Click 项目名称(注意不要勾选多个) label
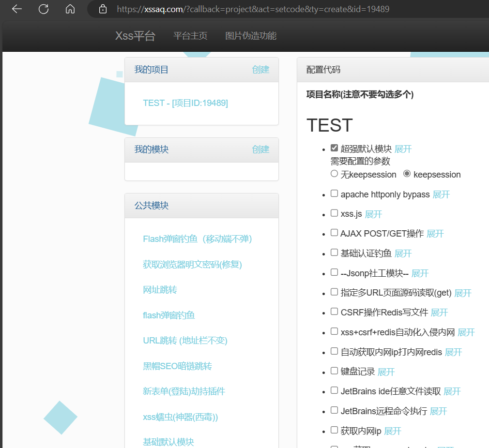The width and height of the screenshot is (489, 448). pyautogui.click(x=360, y=94)
